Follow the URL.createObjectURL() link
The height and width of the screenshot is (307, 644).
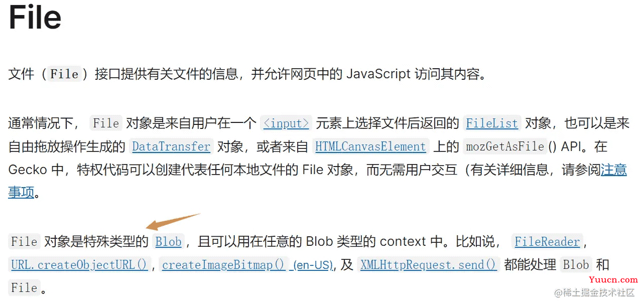79,264
